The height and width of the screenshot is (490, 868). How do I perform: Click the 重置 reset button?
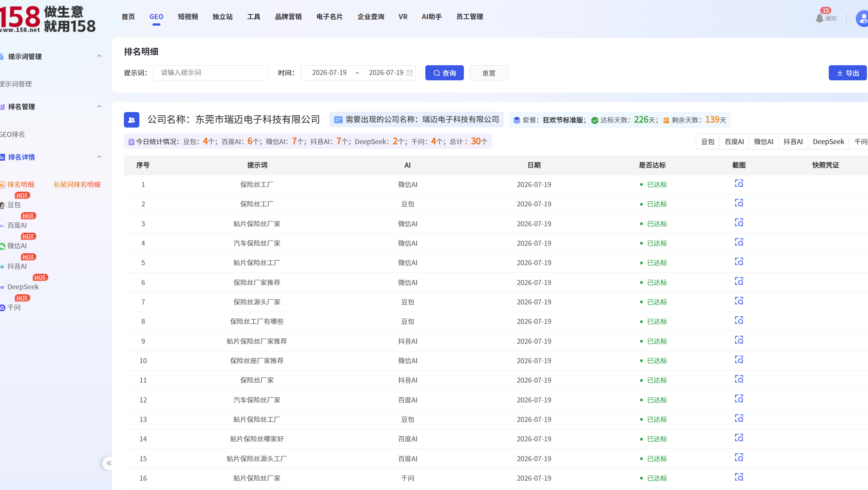coord(489,73)
